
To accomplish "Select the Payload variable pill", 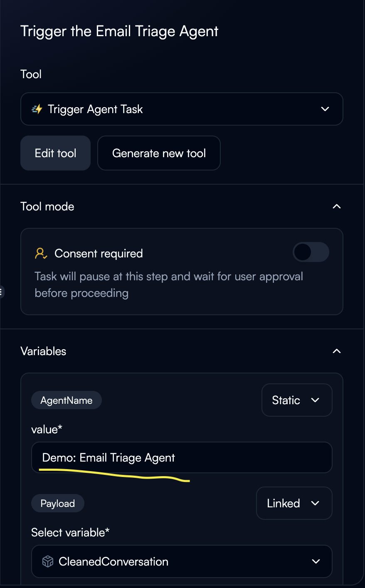I will point(57,503).
